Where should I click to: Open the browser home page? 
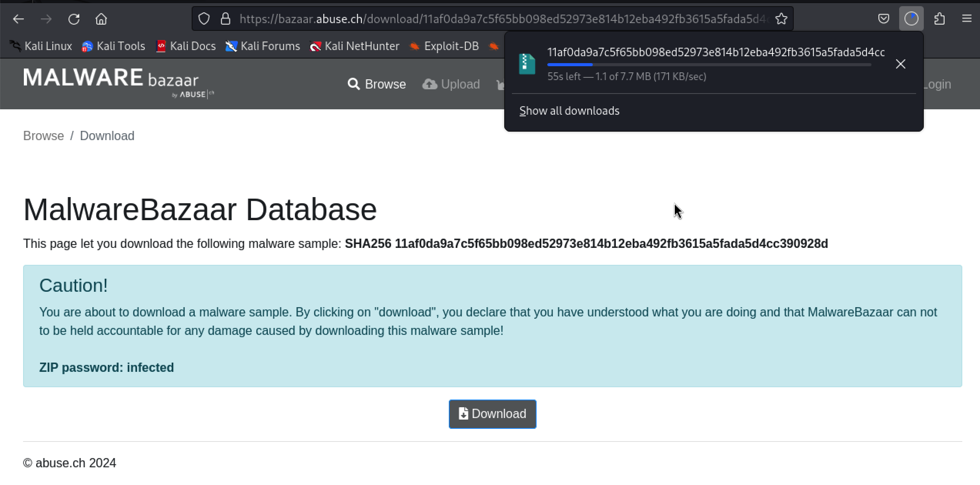click(101, 19)
